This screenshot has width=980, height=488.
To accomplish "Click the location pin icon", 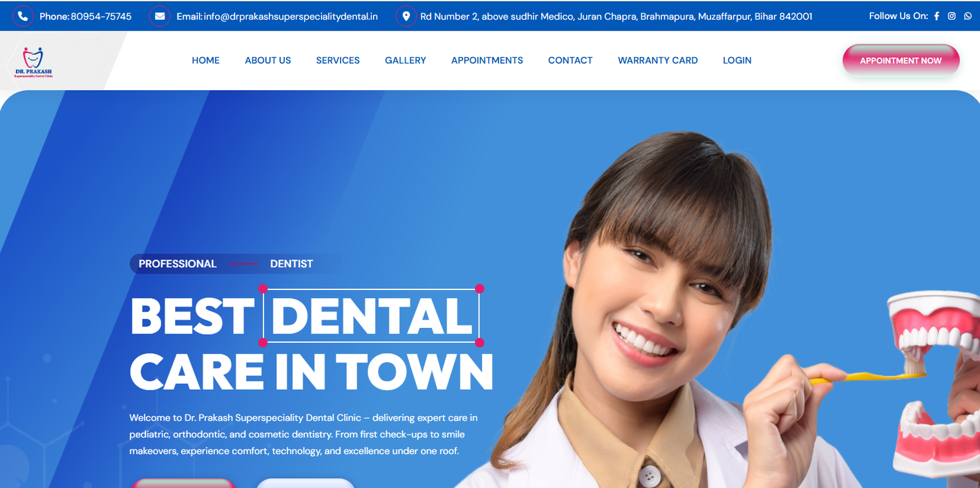I will pyautogui.click(x=405, y=16).
